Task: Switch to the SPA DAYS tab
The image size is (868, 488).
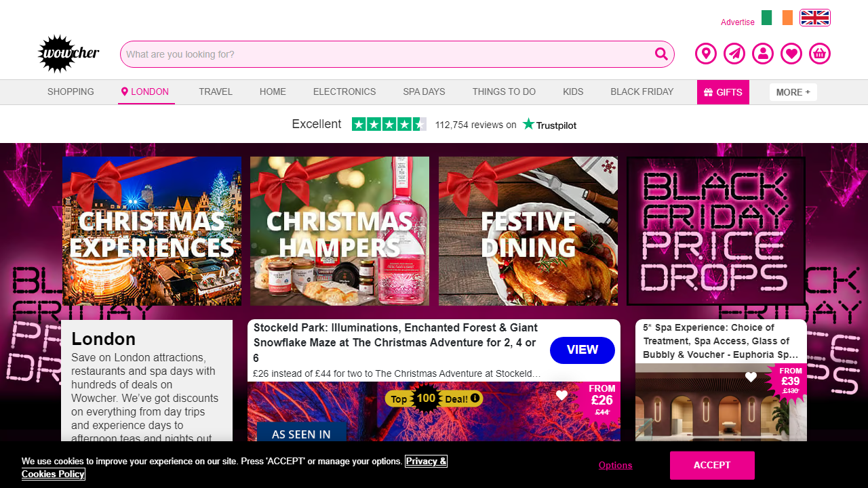Action: coord(423,91)
